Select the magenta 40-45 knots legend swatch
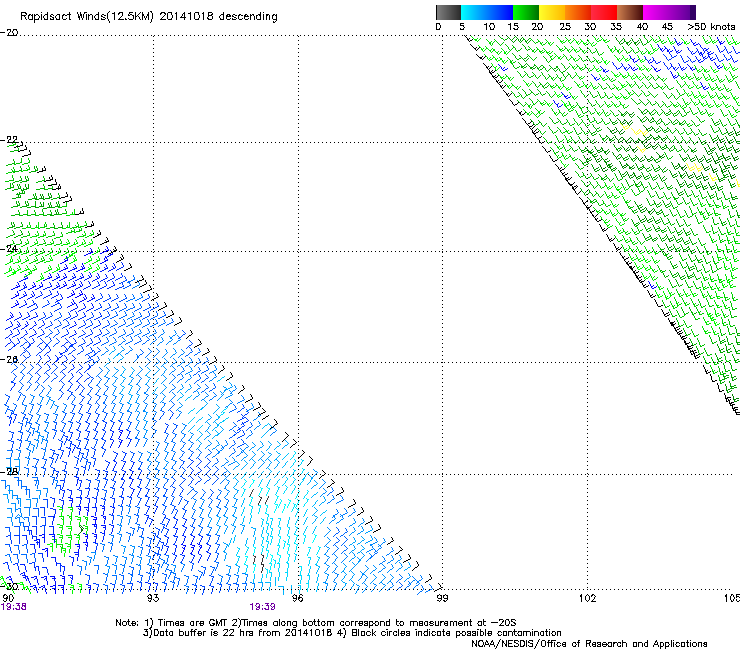This screenshot has height=650, width=740. tap(656, 12)
